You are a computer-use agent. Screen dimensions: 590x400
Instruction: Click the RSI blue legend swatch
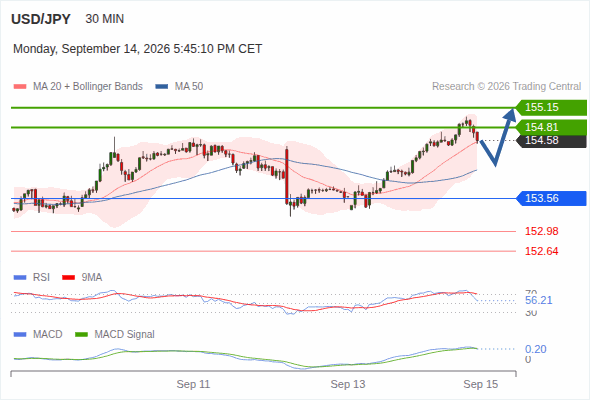pos(20,278)
